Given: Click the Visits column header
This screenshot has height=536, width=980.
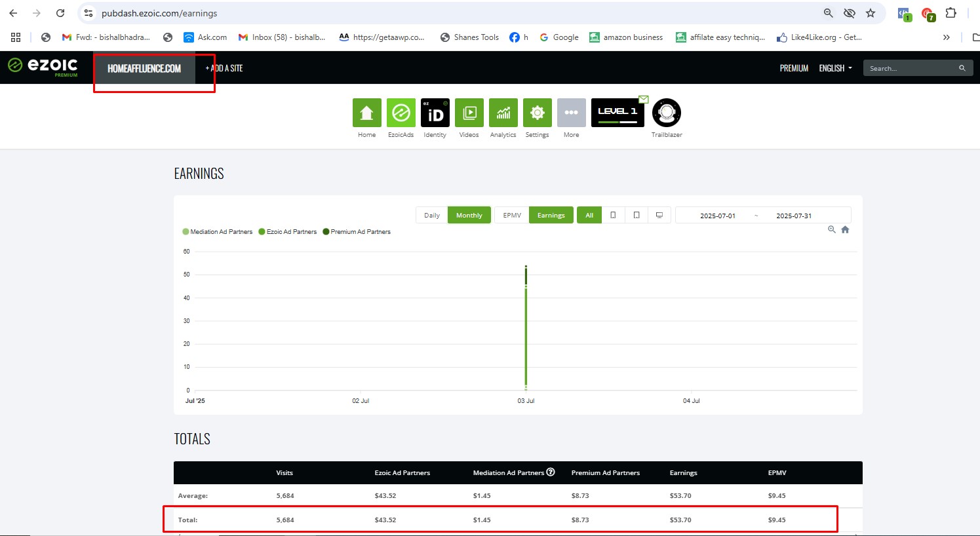Looking at the screenshot, I should click(x=284, y=472).
